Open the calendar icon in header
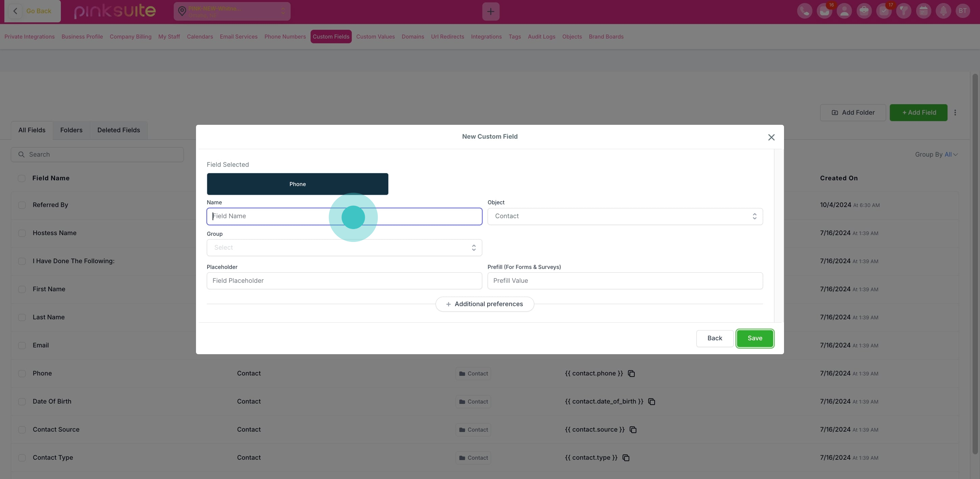980x479 pixels. click(x=923, y=11)
